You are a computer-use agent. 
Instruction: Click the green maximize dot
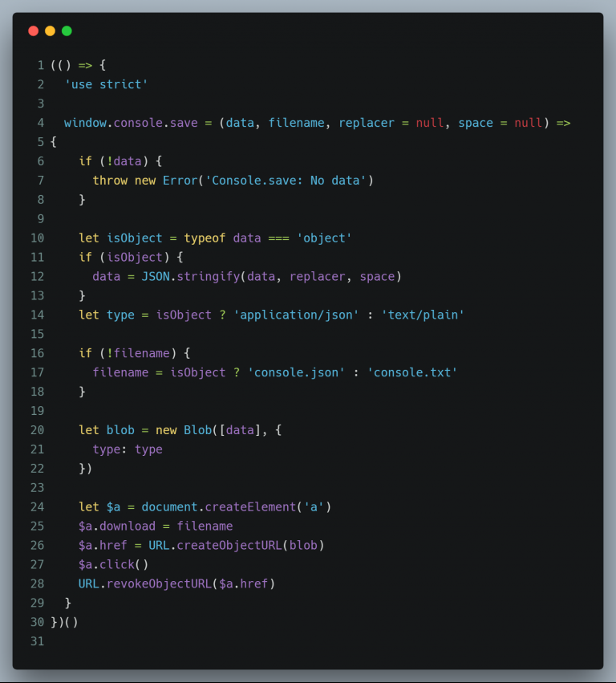point(67,31)
